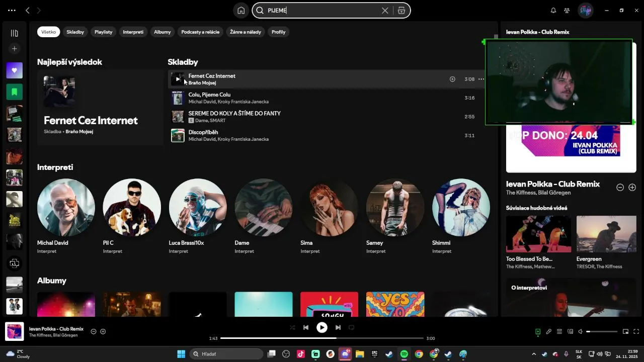This screenshot has width=644, height=362.
Task: Play Fernet Cez Internet track row button
Action: coord(178,79)
